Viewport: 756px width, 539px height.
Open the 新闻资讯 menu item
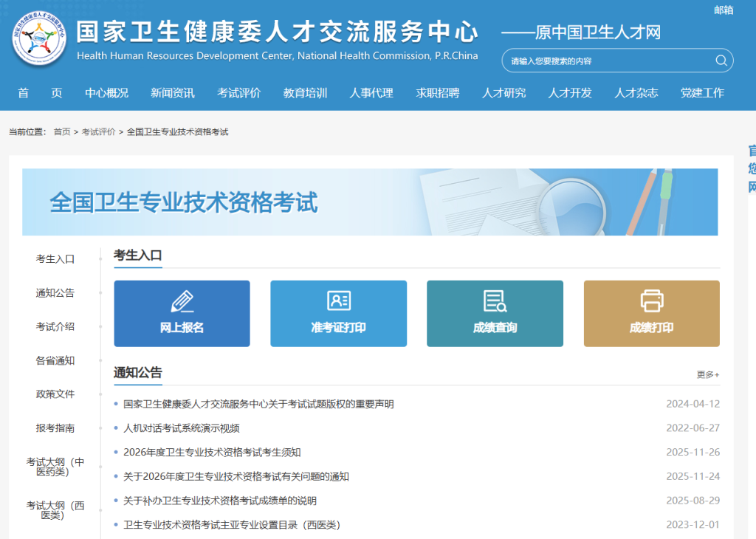tap(172, 93)
